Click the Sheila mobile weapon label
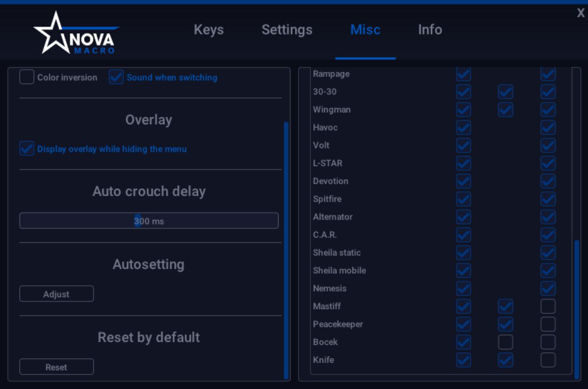588x389 pixels. tap(339, 270)
